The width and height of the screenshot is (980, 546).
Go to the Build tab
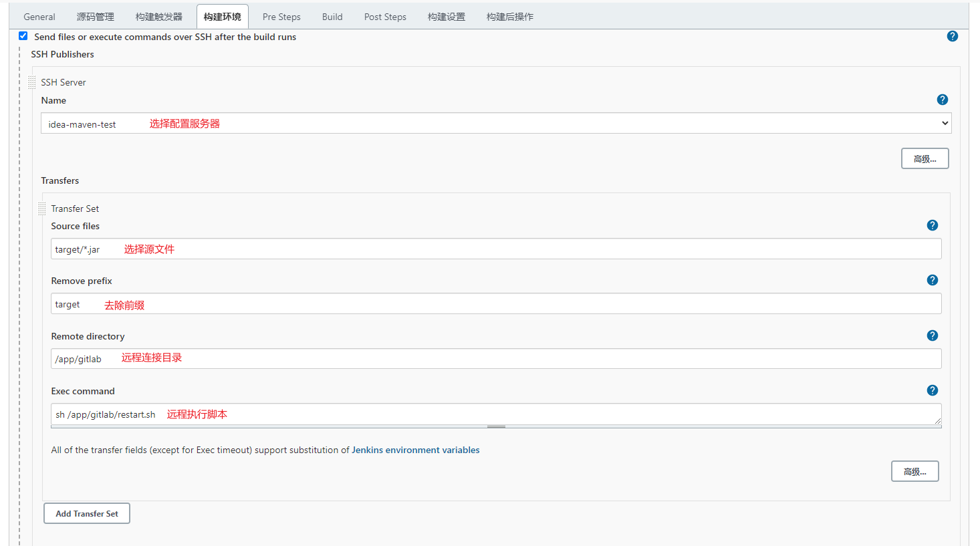pyautogui.click(x=332, y=17)
